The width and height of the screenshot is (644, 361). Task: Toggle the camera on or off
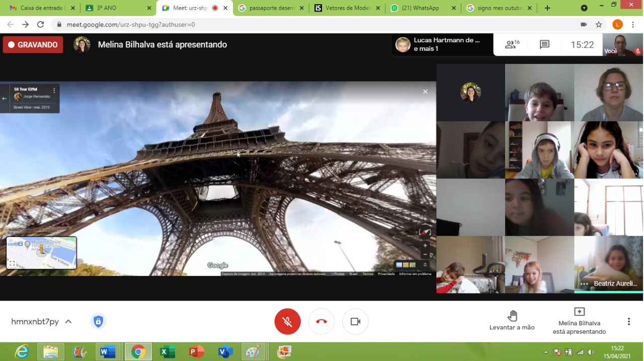click(x=355, y=321)
